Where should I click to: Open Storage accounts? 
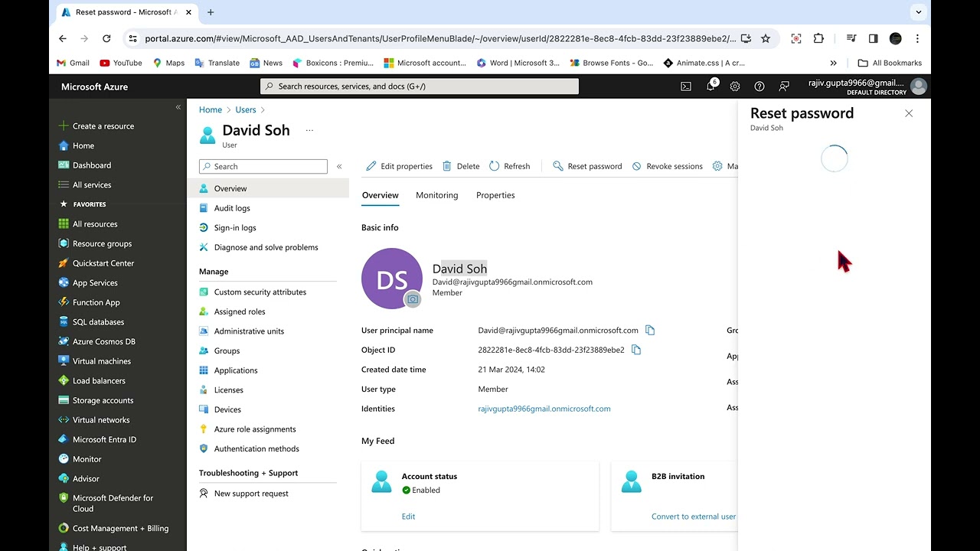(x=103, y=400)
